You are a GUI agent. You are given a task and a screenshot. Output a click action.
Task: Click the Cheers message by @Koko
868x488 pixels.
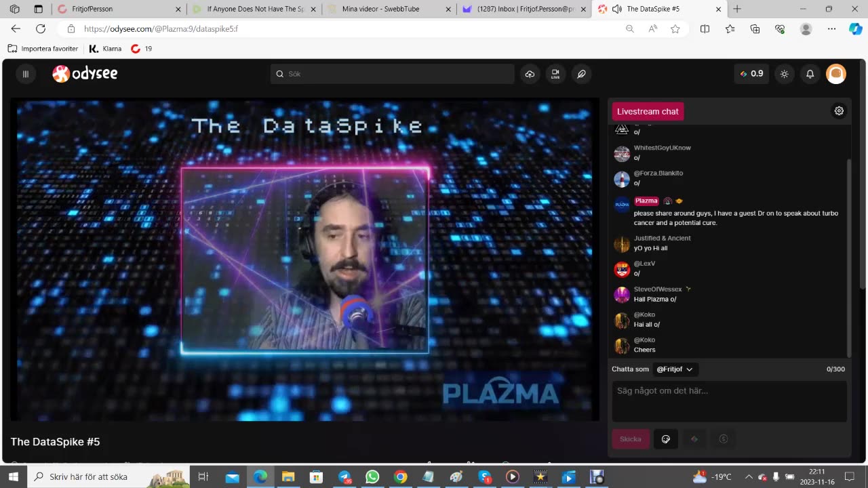[x=644, y=350]
